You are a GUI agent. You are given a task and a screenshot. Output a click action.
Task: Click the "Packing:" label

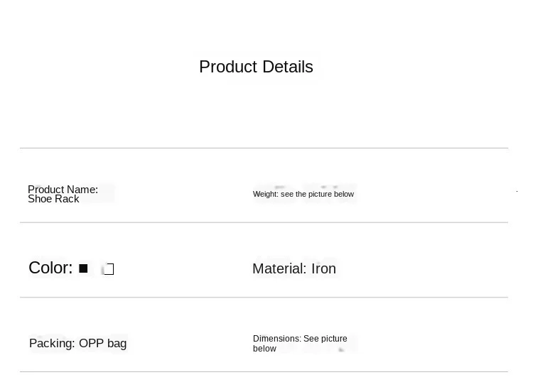52,344
